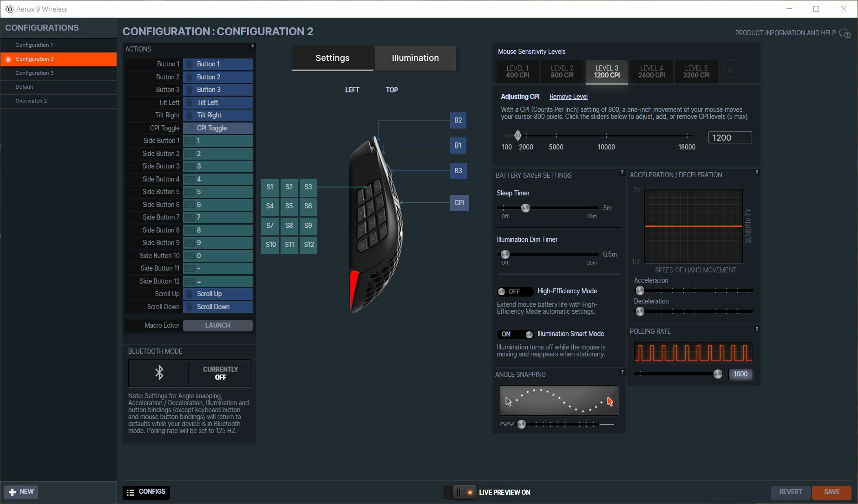Toggle the Live Preview switch
The width and height of the screenshot is (858, 504).
459,492
